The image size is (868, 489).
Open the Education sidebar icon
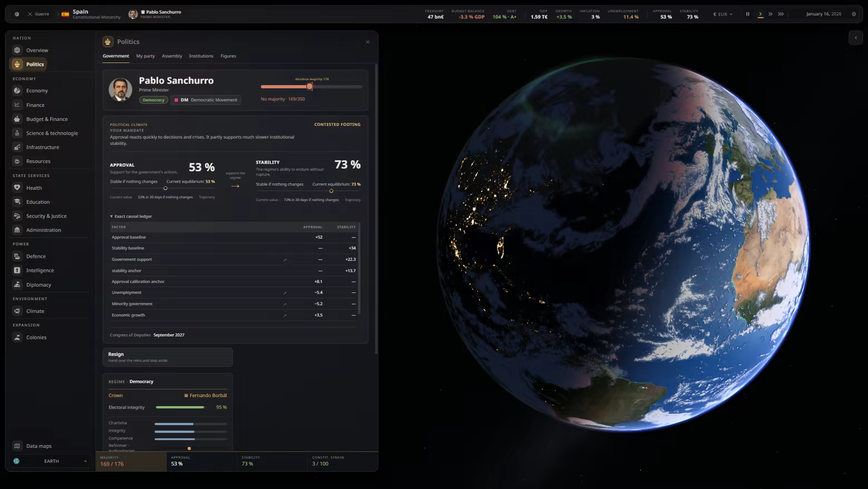[x=17, y=202]
